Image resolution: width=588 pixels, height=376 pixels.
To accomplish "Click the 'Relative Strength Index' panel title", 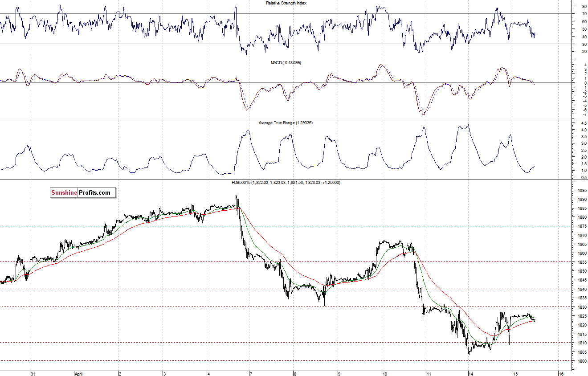I will click(286, 3).
